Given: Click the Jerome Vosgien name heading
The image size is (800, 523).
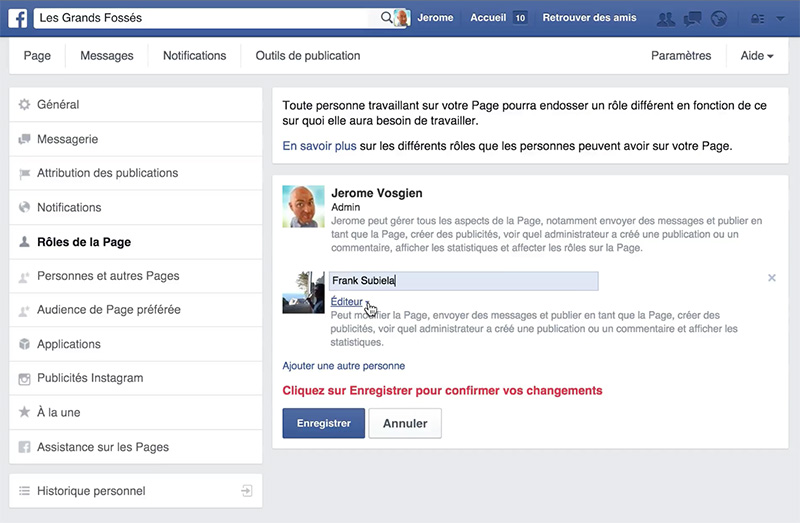Looking at the screenshot, I should [x=377, y=193].
